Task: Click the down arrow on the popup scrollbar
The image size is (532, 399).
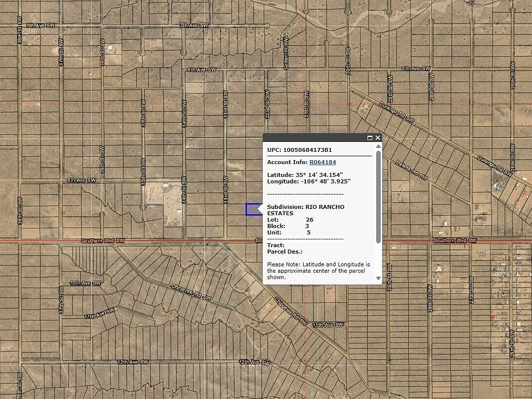Action: tap(378, 278)
